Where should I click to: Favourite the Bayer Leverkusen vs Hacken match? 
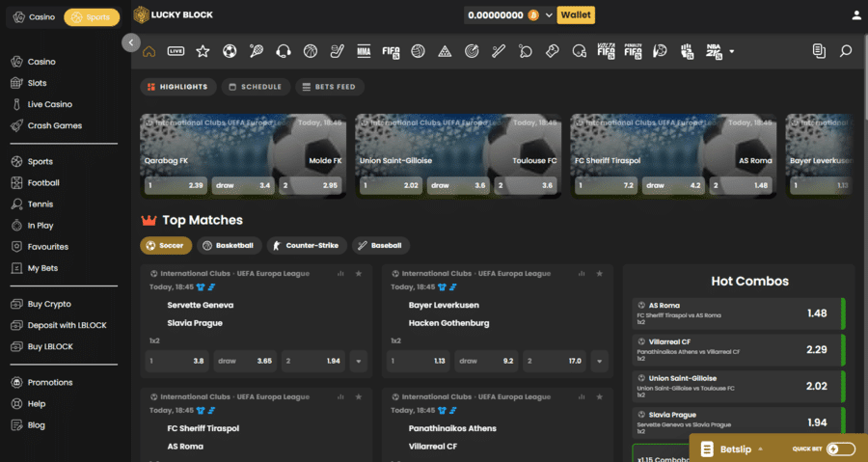(600, 273)
